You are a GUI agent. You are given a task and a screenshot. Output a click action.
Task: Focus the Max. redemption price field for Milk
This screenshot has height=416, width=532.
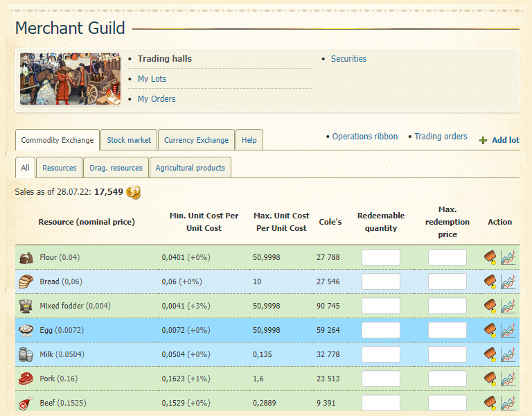pos(447,354)
